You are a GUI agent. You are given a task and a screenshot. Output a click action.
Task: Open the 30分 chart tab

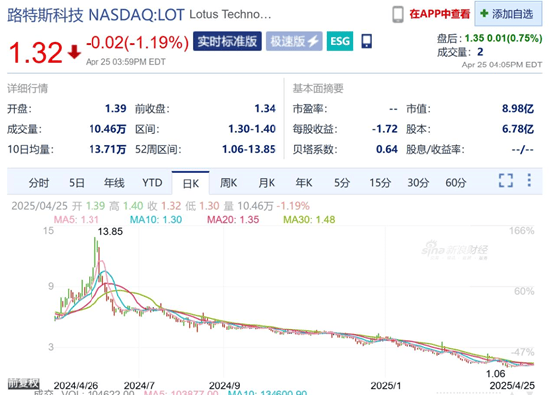tap(418, 183)
